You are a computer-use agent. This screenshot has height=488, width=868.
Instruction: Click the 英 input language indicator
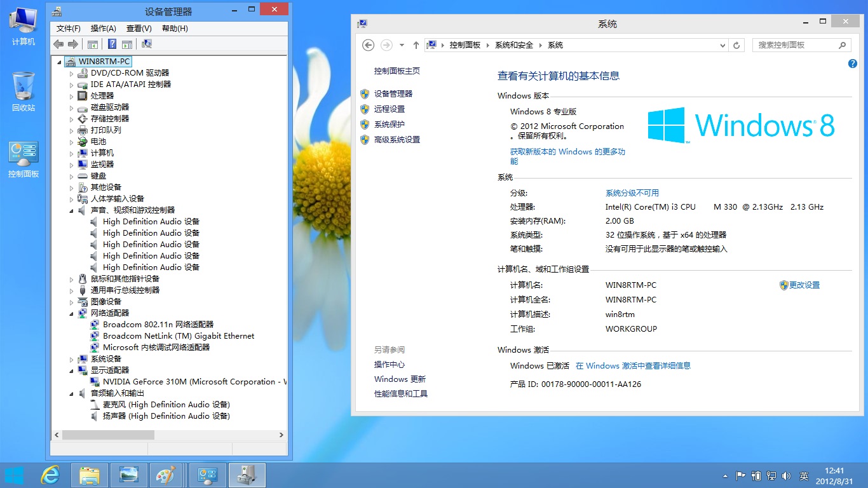pyautogui.click(x=804, y=476)
